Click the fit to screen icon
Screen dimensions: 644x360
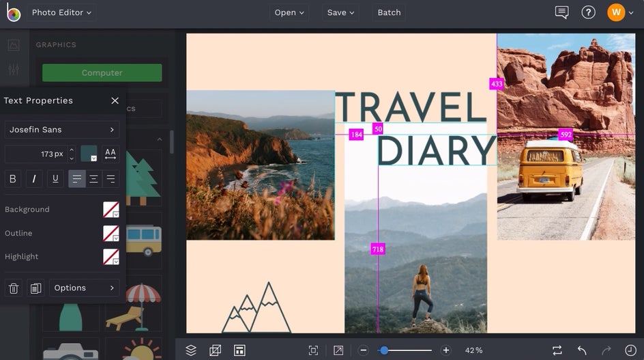[313, 350]
